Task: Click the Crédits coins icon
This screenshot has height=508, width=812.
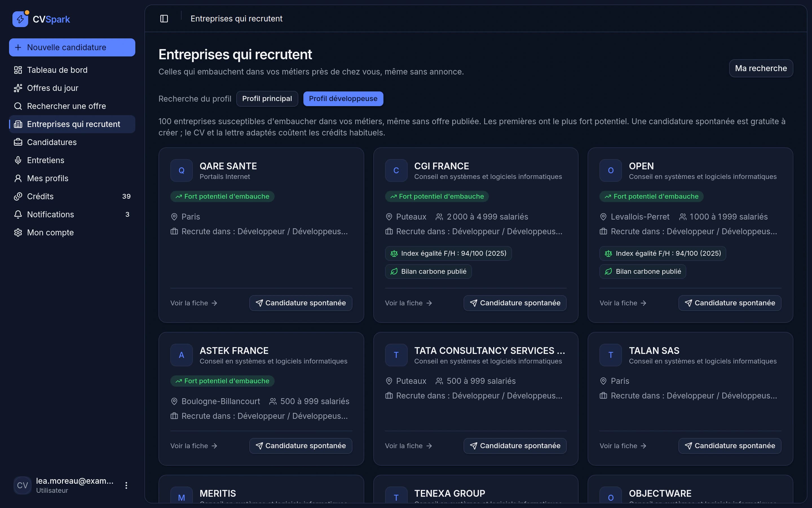Action: coord(18,196)
